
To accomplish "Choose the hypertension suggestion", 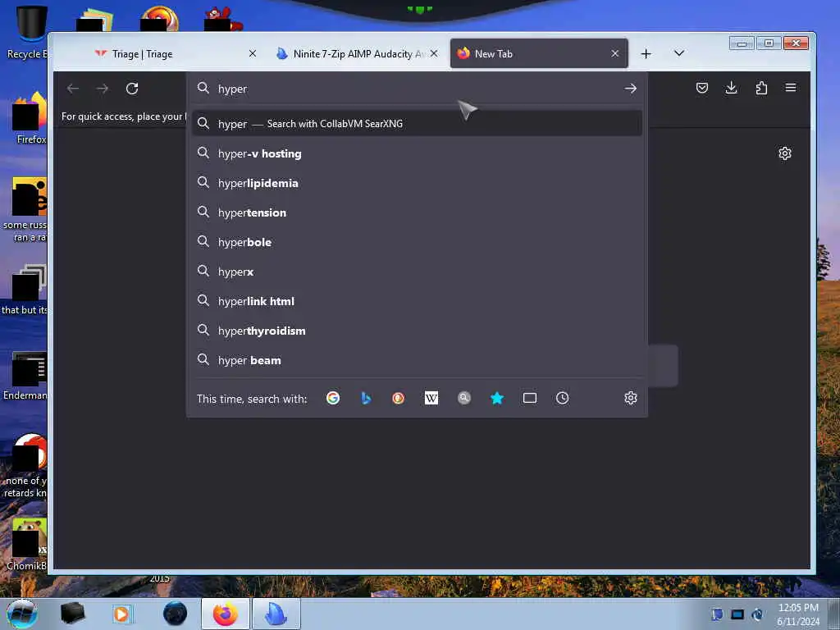I will 417,212.
